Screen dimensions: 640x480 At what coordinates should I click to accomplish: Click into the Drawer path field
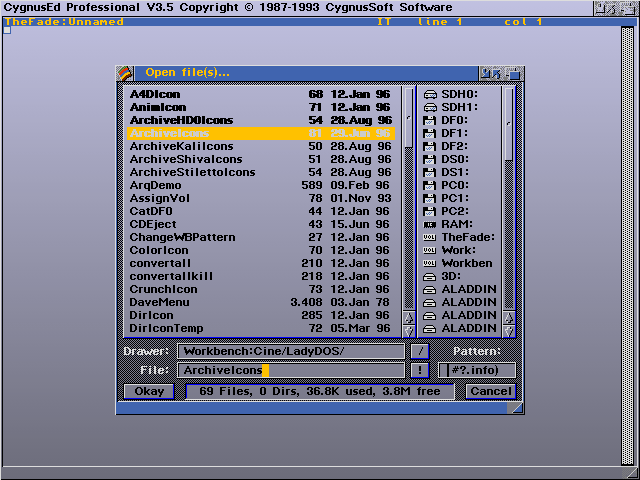291,351
